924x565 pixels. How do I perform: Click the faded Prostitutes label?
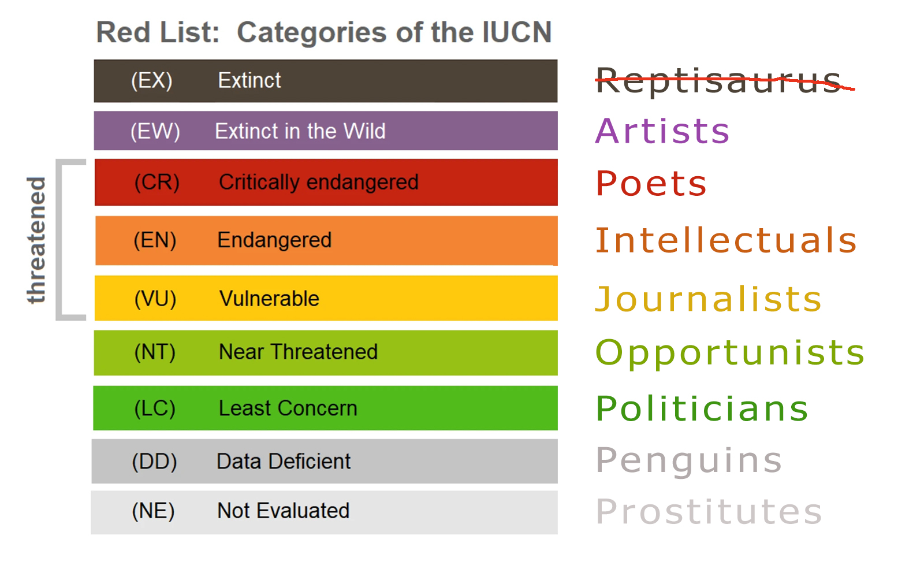pyautogui.click(x=709, y=512)
